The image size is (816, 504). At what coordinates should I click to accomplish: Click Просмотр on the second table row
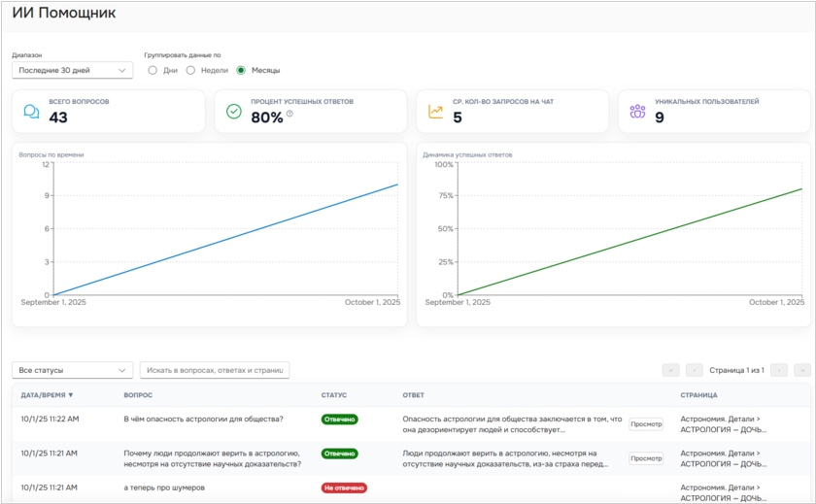point(646,458)
